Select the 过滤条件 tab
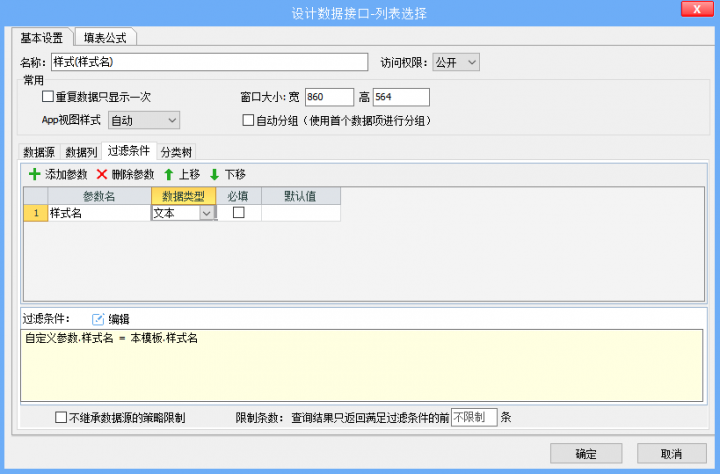Image resolution: width=720 pixels, height=474 pixels. 129,151
